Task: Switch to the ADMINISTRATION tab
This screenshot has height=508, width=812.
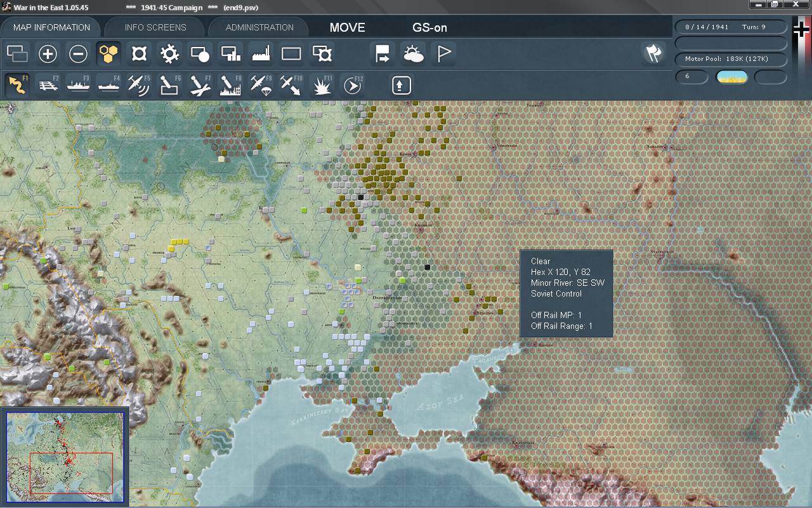Action: pyautogui.click(x=259, y=27)
